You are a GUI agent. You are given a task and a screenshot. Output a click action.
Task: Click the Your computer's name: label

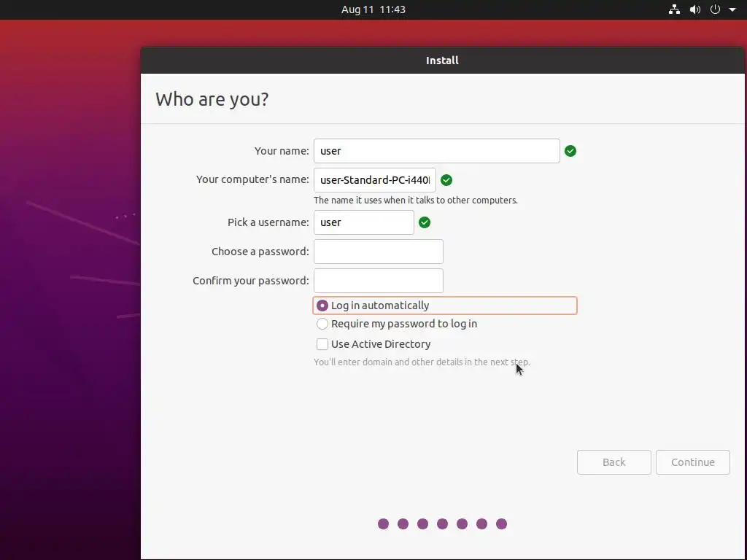pyautogui.click(x=252, y=179)
